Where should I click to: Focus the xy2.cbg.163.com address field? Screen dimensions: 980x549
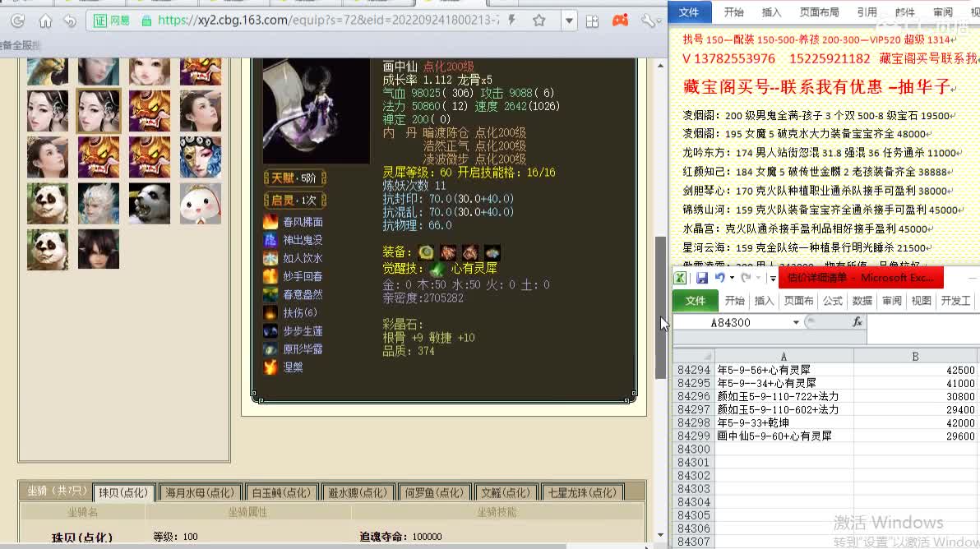[x=328, y=20]
